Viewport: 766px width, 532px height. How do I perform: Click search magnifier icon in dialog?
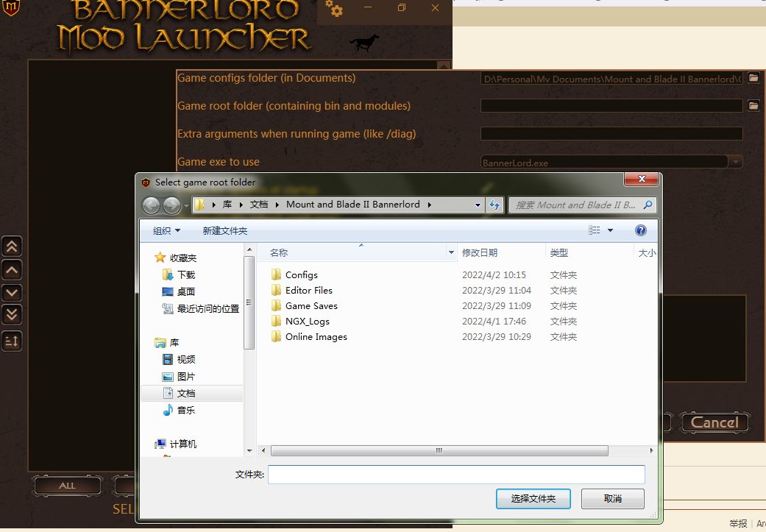648,205
